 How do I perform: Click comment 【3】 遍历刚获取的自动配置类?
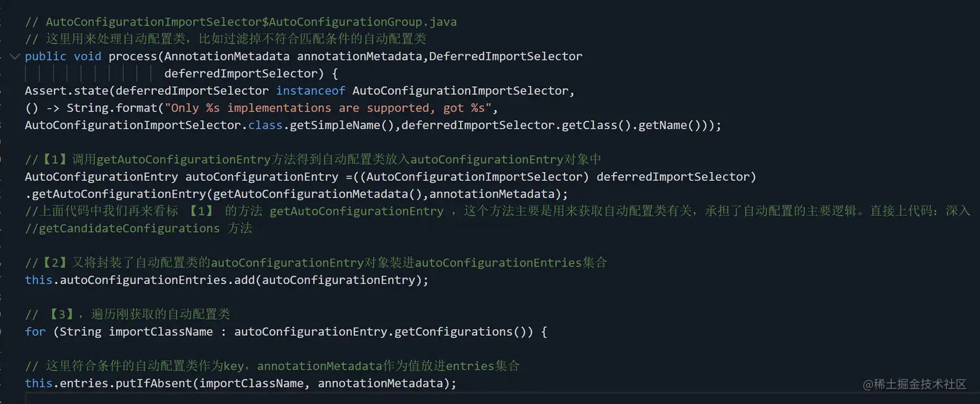pos(127,315)
